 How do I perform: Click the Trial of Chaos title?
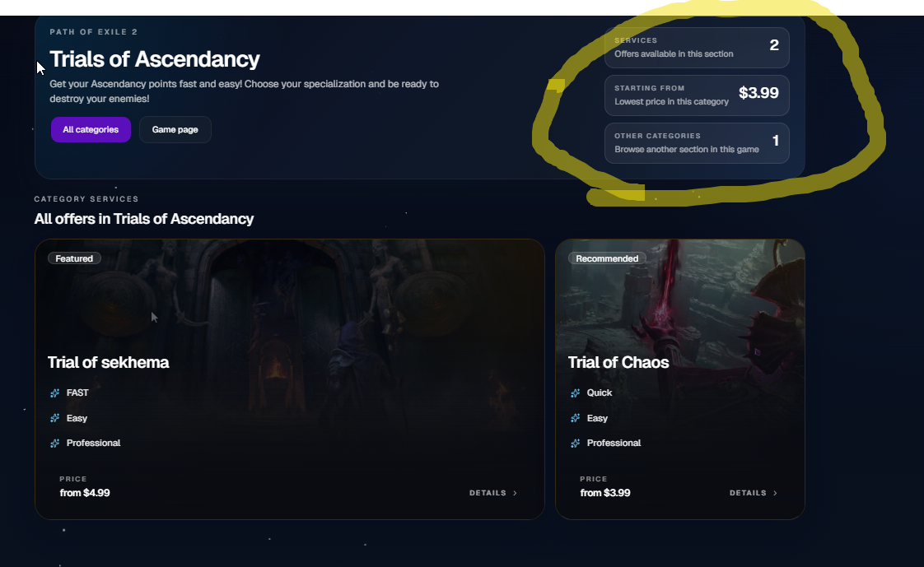618,362
